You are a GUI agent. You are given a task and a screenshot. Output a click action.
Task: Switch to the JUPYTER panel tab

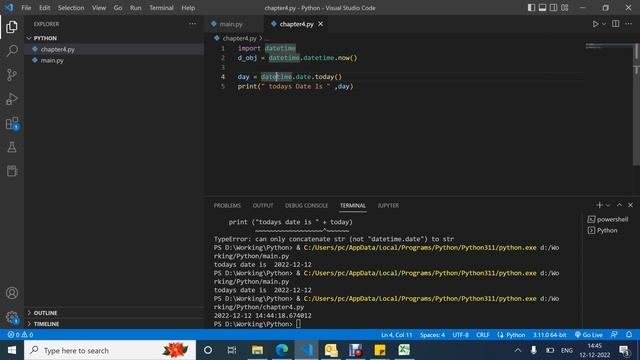[x=388, y=205]
